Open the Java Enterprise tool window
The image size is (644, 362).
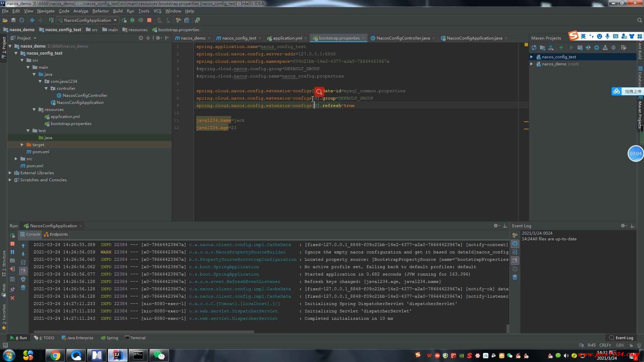[77, 338]
